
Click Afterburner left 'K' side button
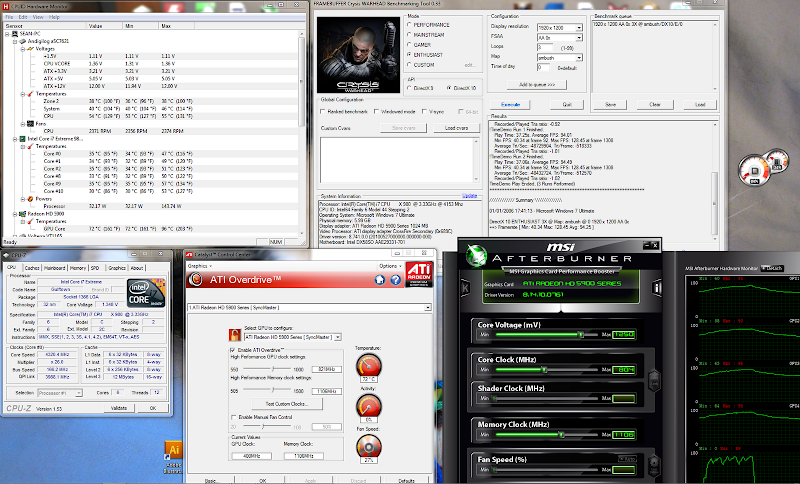pyautogui.click(x=465, y=288)
